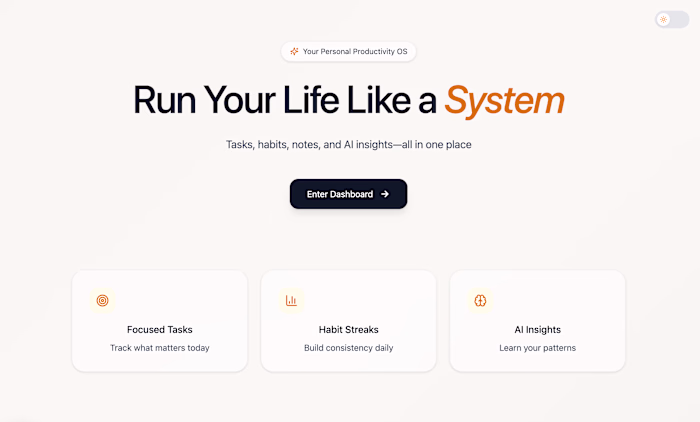This screenshot has height=422, width=700.
Task: Click "Learn your patterns" text
Action: pyautogui.click(x=538, y=348)
